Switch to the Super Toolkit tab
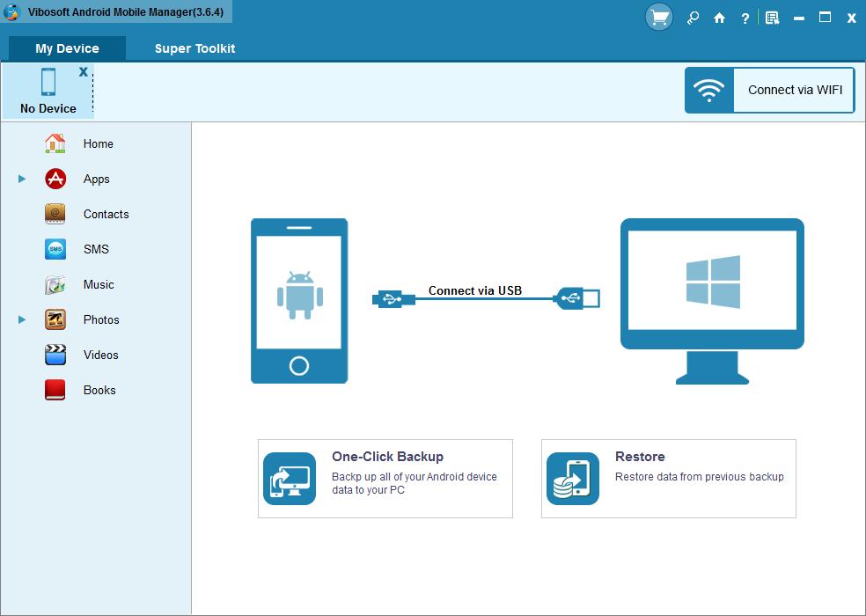Screen dimensions: 866x616 (195, 48)
